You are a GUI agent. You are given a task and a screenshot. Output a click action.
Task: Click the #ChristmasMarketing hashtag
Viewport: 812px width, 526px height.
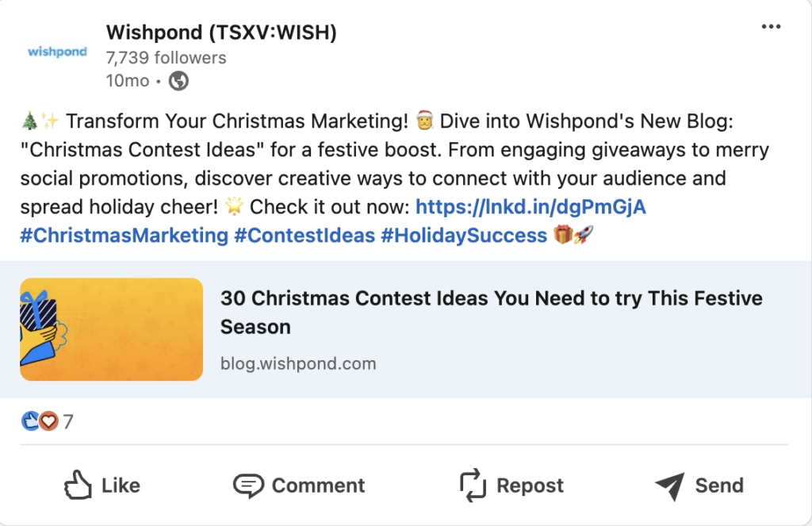(124, 236)
